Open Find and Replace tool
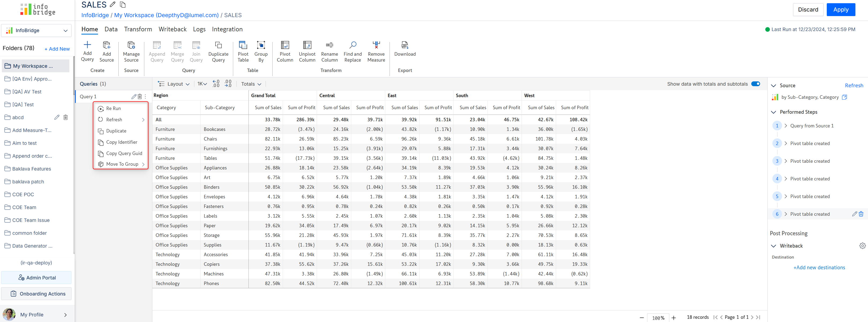This screenshot has width=868, height=322. pos(352,45)
